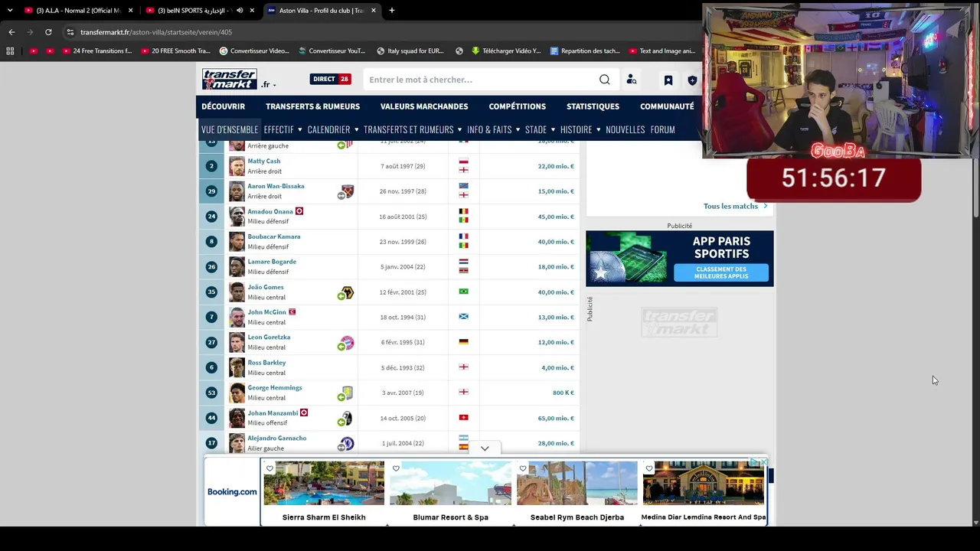
Task: Open Johan Manzambi's 65,00 mio. € value
Action: [556, 419]
